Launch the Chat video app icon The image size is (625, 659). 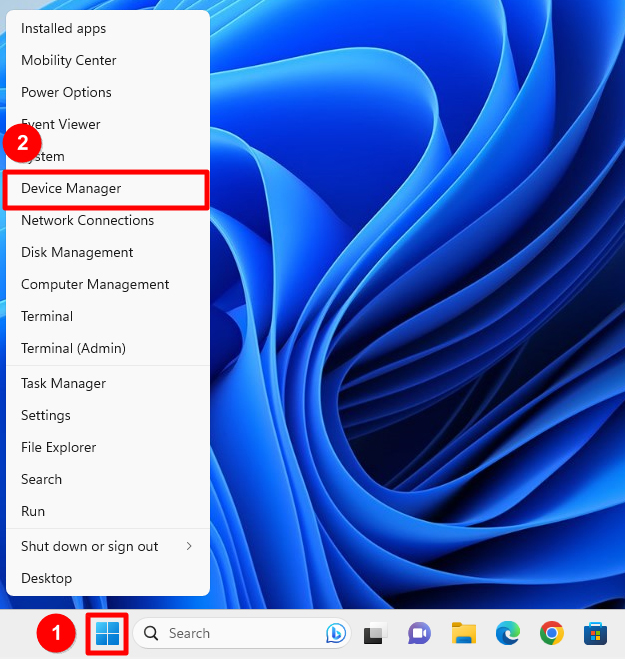419,633
